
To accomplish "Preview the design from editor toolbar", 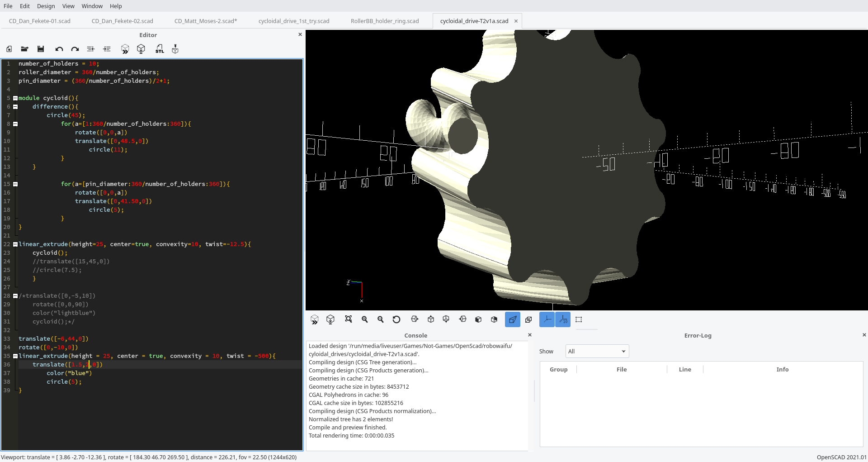I will pos(125,49).
